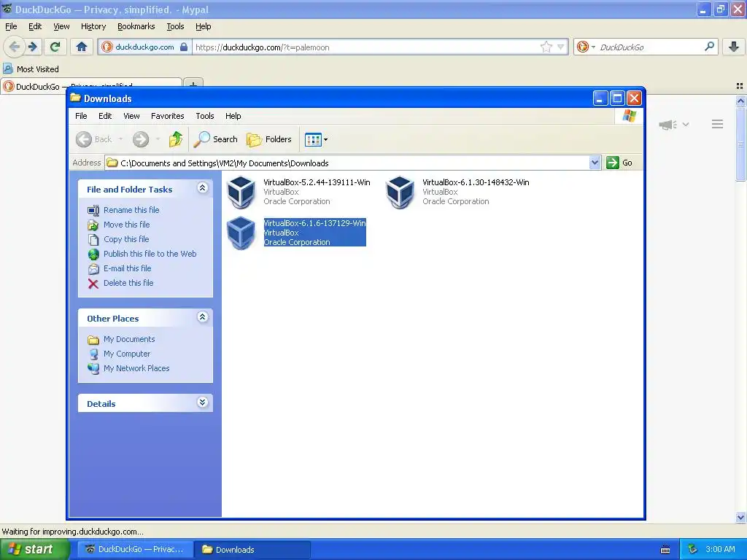Go to the Mypal home page
The width and height of the screenshot is (747, 560).
click(82, 47)
